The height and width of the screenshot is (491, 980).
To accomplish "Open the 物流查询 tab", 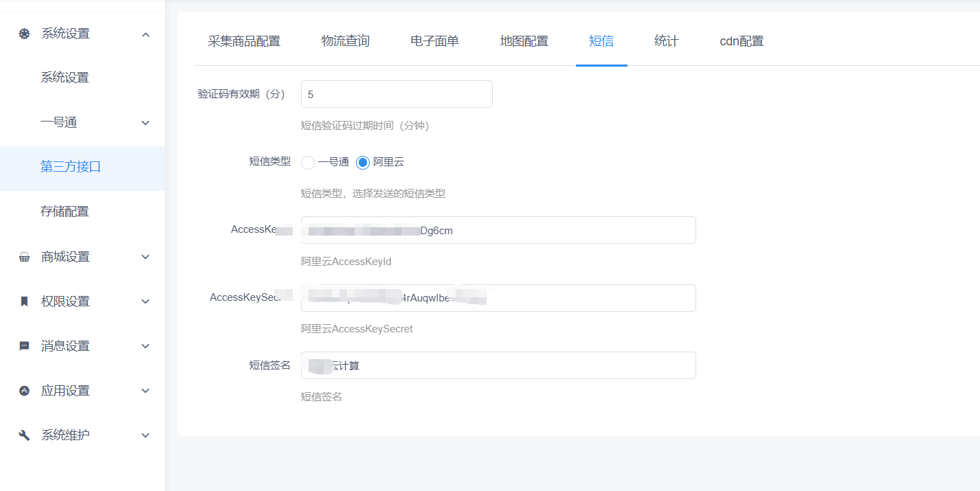I will pos(345,41).
